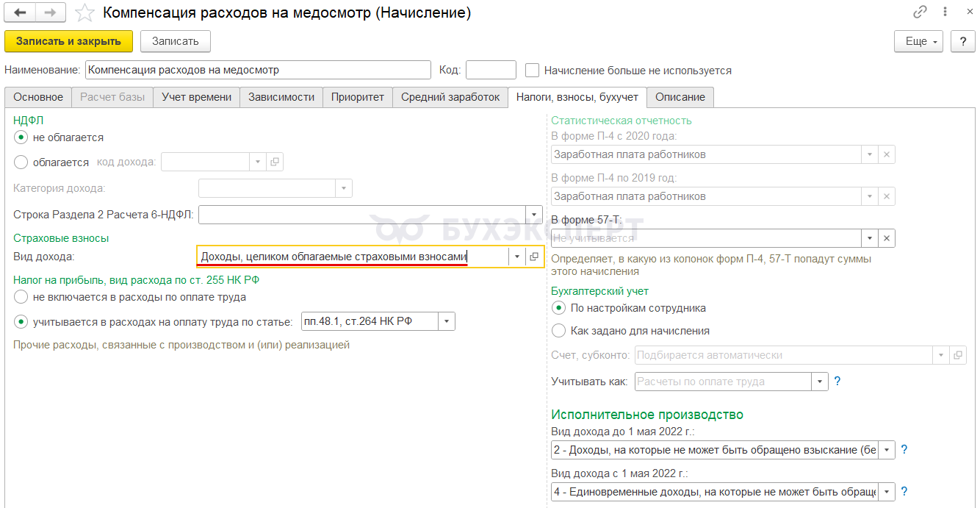Expand the П-4 с 2020 года dropdown
Viewport: 980px width, 508px height.
[x=870, y=154]
